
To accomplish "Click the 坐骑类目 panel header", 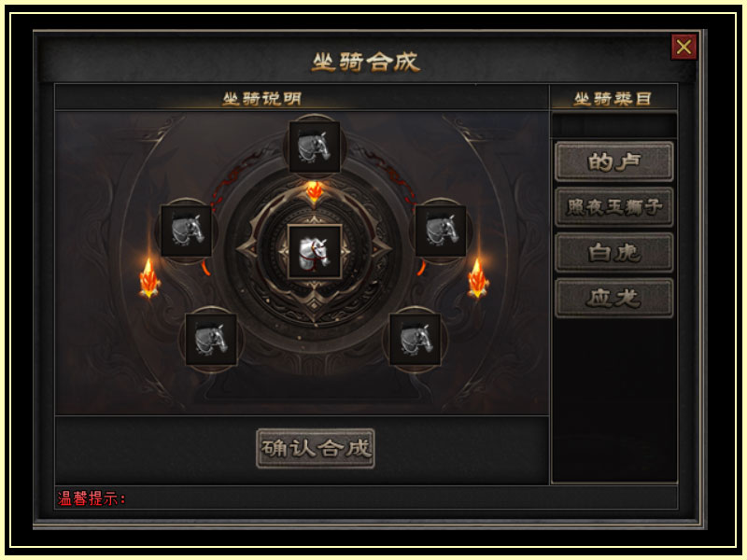I will click(613, 99).
